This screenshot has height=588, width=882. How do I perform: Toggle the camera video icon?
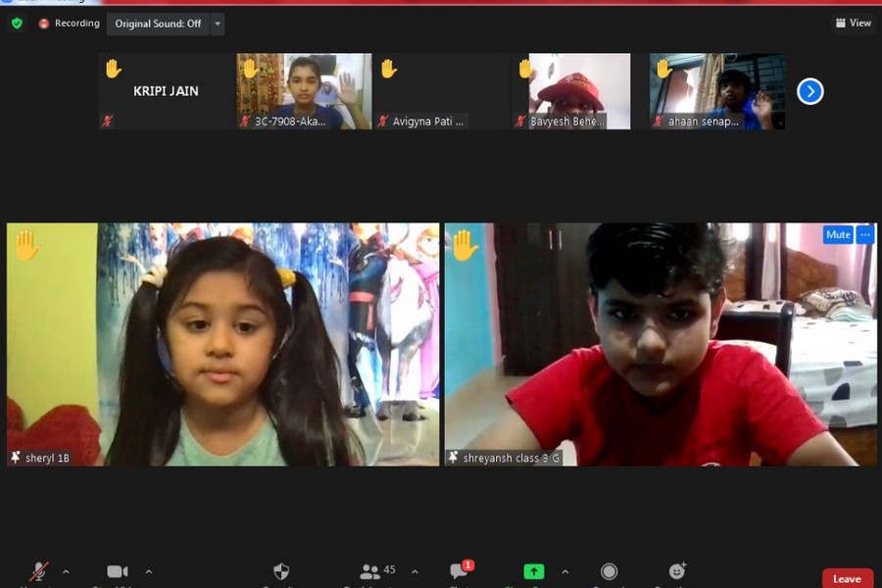118,571
